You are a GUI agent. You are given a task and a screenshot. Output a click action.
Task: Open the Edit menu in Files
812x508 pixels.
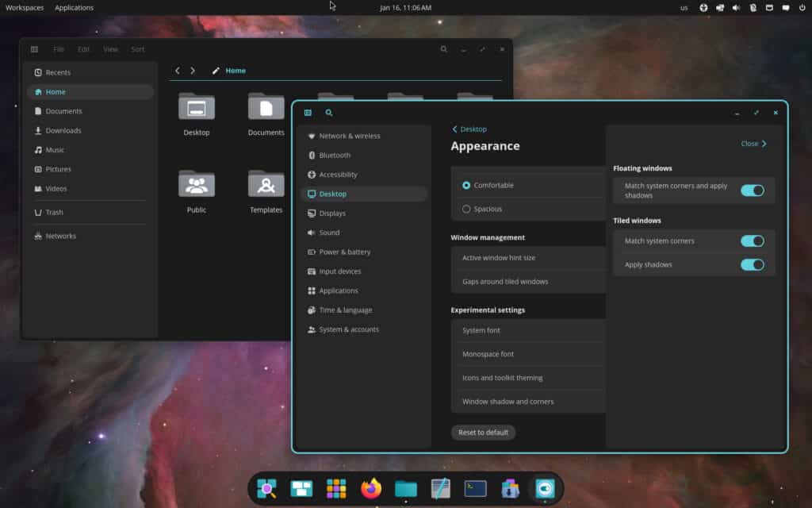82,48
